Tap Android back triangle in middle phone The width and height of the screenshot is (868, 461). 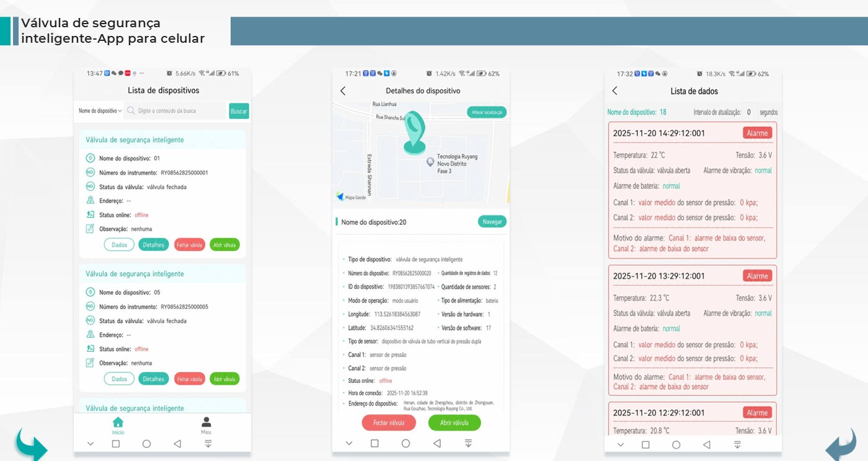[x=436, y=444]
